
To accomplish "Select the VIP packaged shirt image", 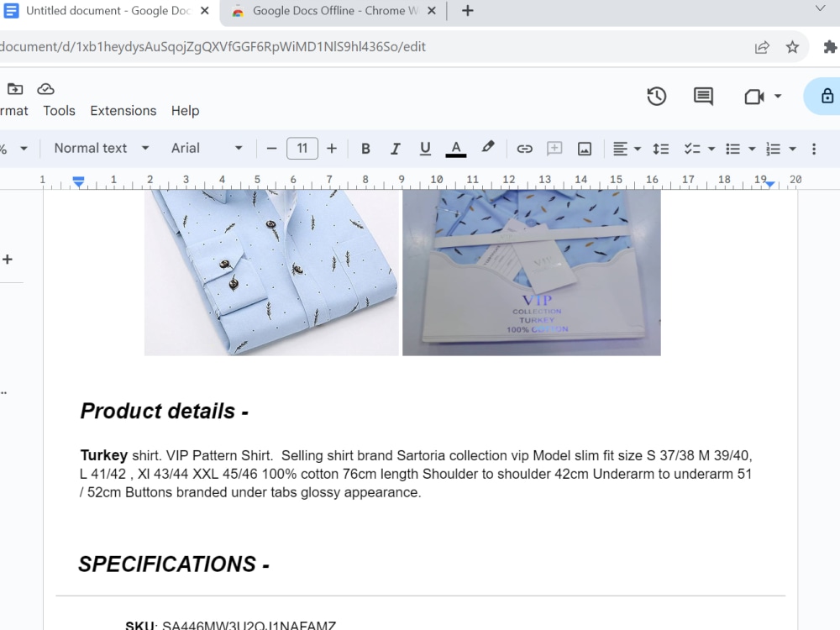I will point(532,272).
